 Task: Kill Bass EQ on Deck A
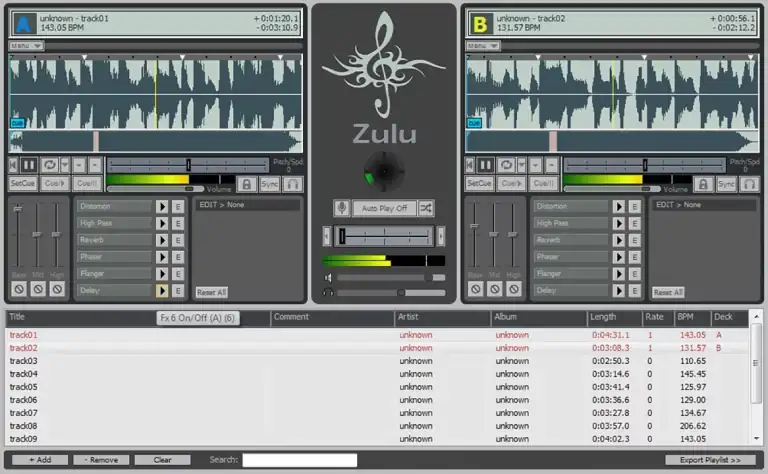(19, 289)
